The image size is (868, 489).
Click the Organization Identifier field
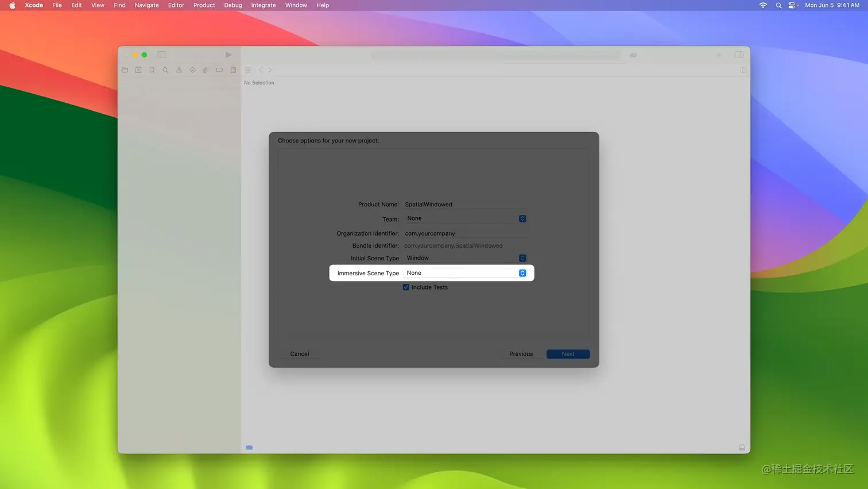[465, 233]
